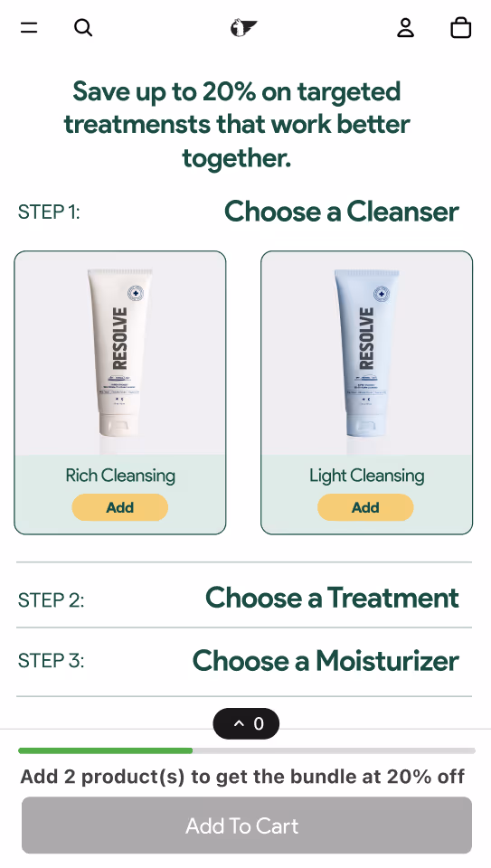Click the badge emblem on blue tube

tap(382, 293)
